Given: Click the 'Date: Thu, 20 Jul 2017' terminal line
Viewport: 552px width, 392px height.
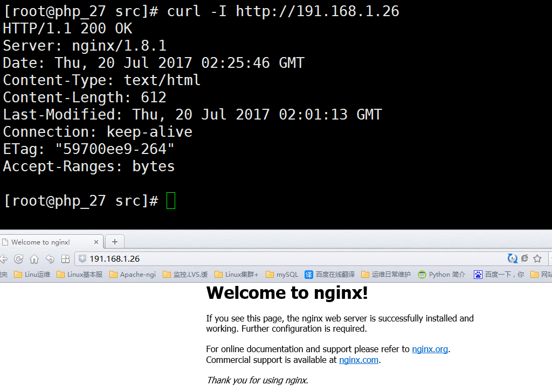Looking at the screenshot, I should click(154, 63).
